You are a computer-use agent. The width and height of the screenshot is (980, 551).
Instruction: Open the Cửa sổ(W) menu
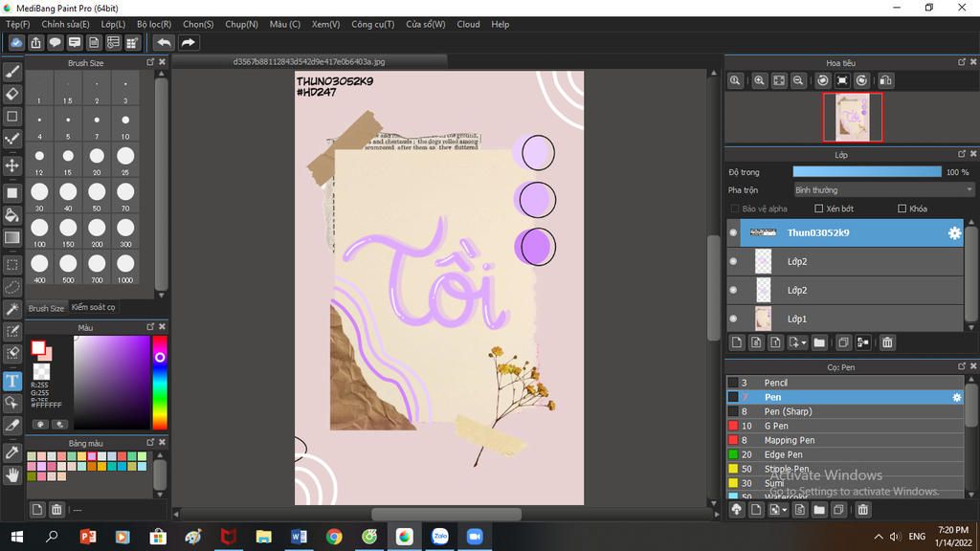click(x=426, y=24)
